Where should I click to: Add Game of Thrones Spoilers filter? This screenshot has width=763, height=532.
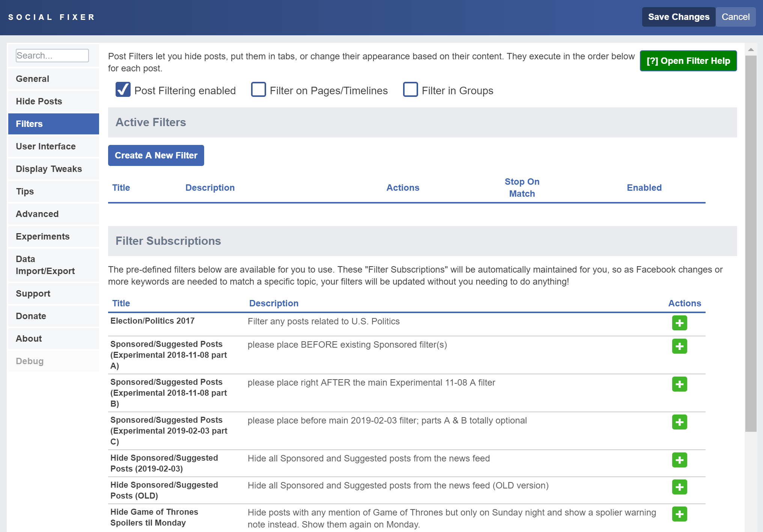pos(679,514)
